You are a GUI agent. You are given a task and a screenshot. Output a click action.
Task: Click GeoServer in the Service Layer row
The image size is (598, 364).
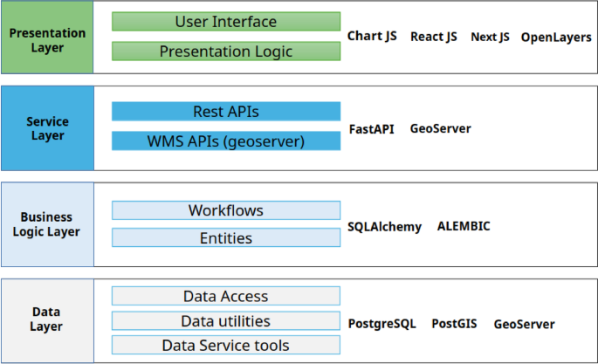click(x=440, y=129)
